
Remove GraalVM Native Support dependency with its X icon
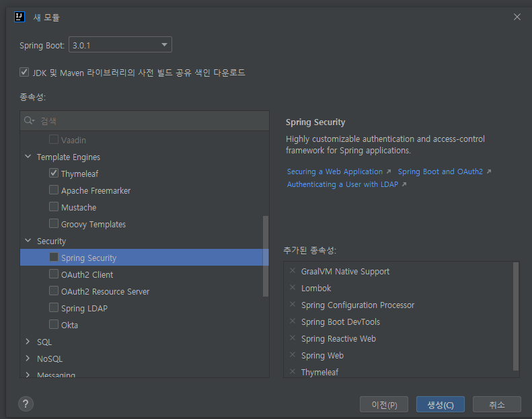tap(293, 271)
